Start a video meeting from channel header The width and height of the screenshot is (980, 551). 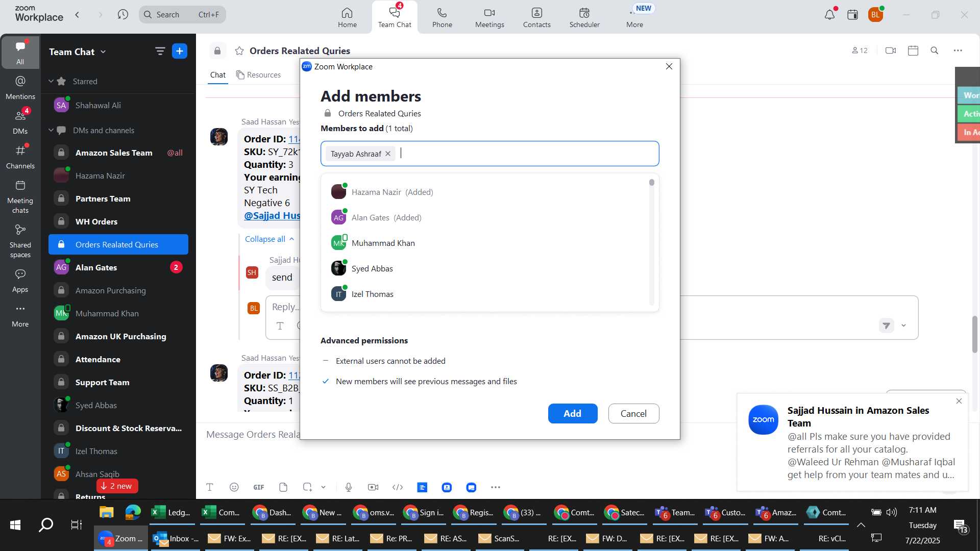pos(891,51)
